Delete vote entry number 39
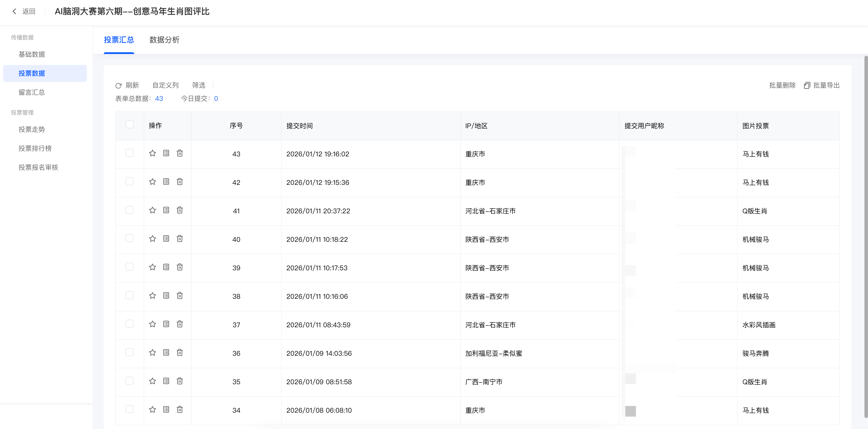Screen dimensions: 868x429 [x=180, y=267]
